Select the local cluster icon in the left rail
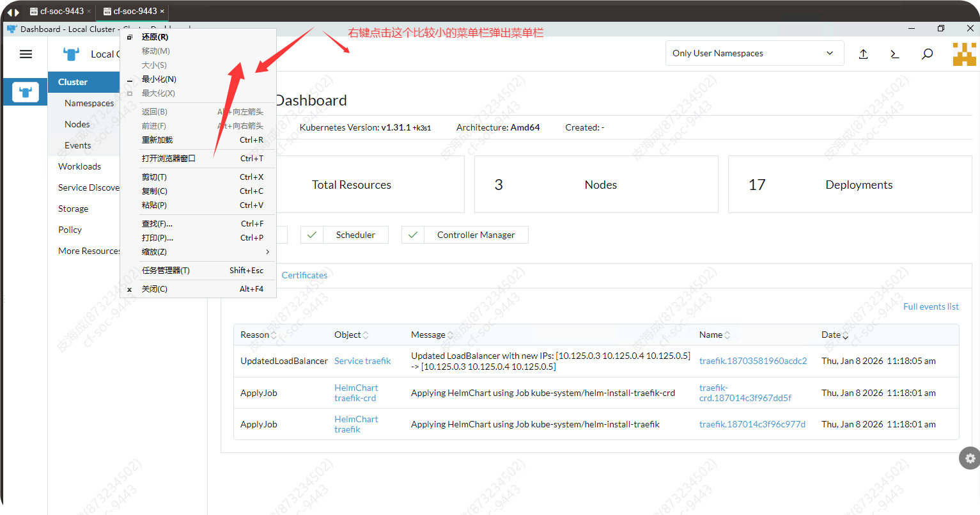The width and height of the screenshot is (980, 515). coord(26,93)
